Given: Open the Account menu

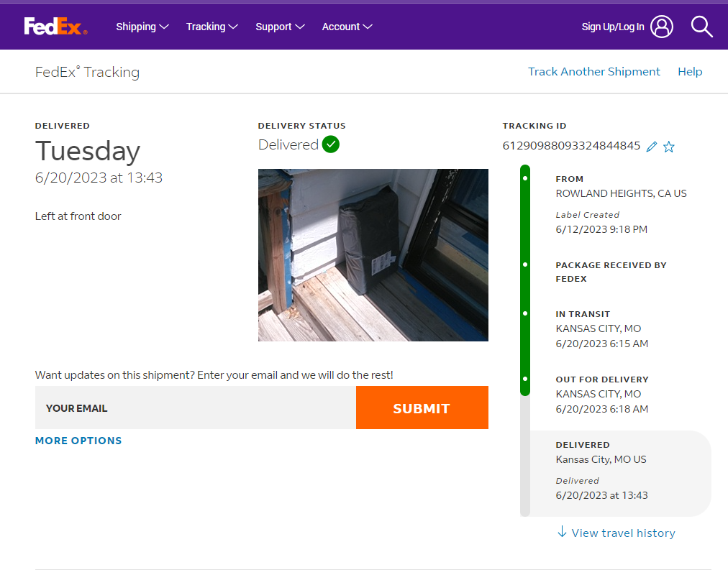Looking at the screenshot, I should [347, 27].
